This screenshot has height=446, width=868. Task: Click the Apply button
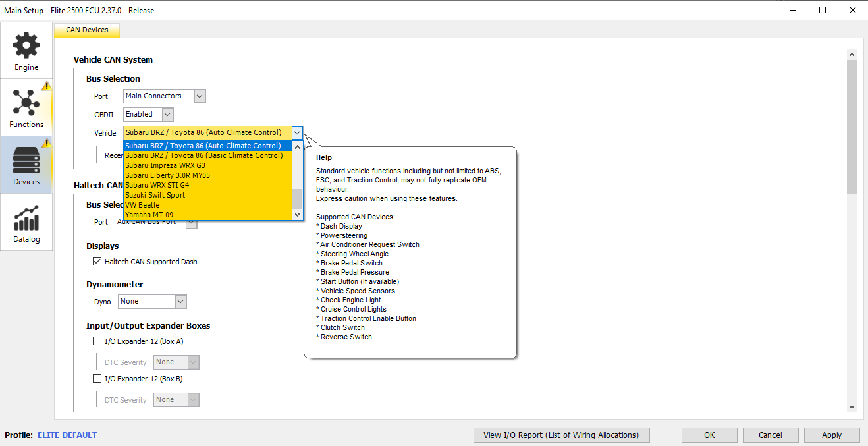click(x=832, y=435)
